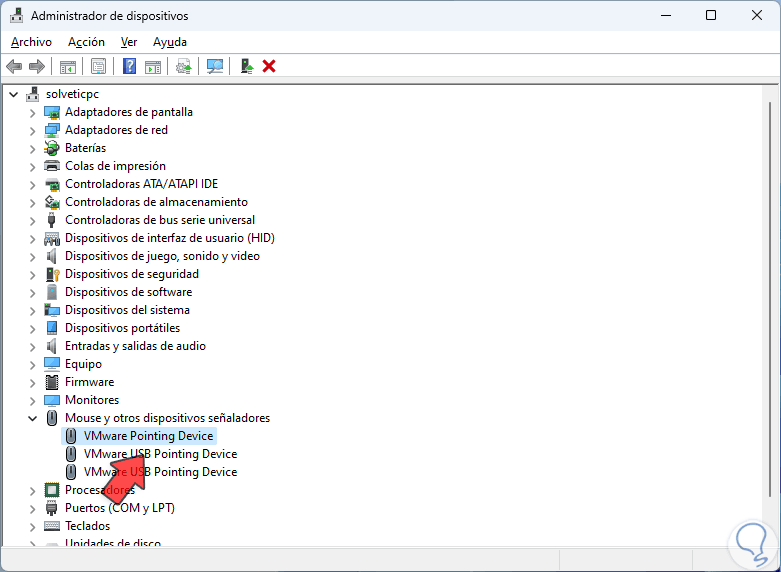
Task: Expand Entradas y salidas de audio
Action: [32, 347]
